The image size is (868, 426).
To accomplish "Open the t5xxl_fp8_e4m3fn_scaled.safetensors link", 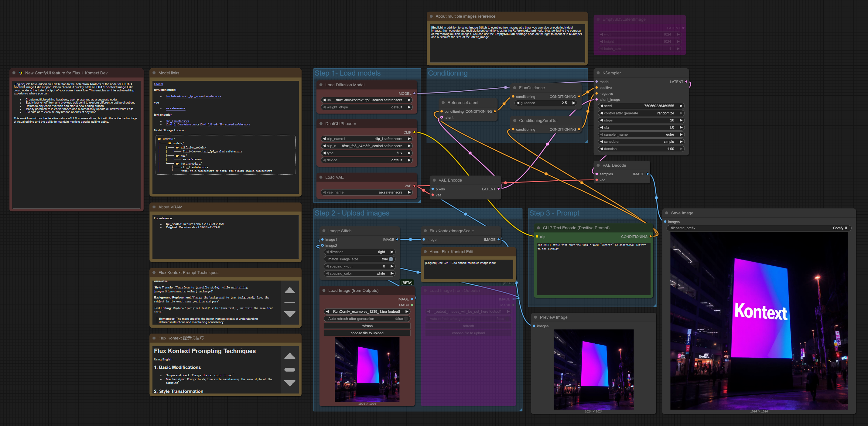I will click(x=225, y=124).
